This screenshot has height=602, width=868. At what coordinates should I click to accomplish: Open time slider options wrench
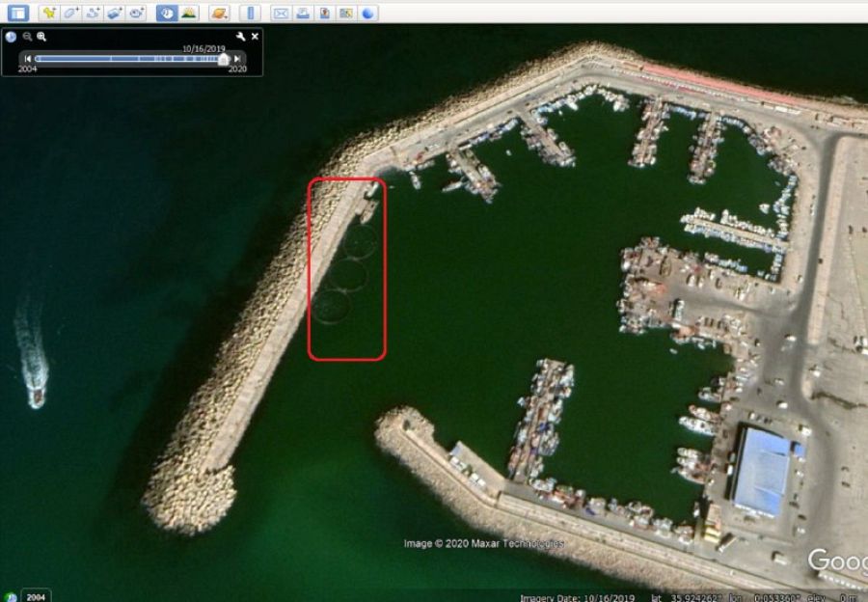[240, 37]
